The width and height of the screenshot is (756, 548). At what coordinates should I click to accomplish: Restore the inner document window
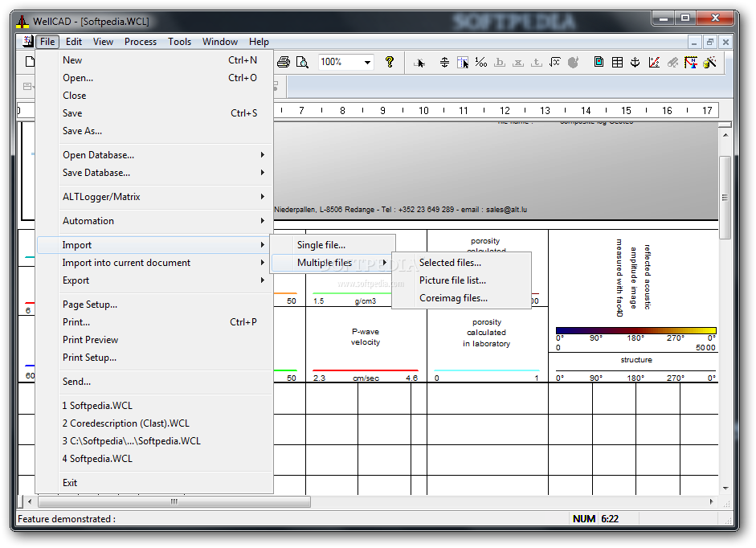tap(709, 42)
